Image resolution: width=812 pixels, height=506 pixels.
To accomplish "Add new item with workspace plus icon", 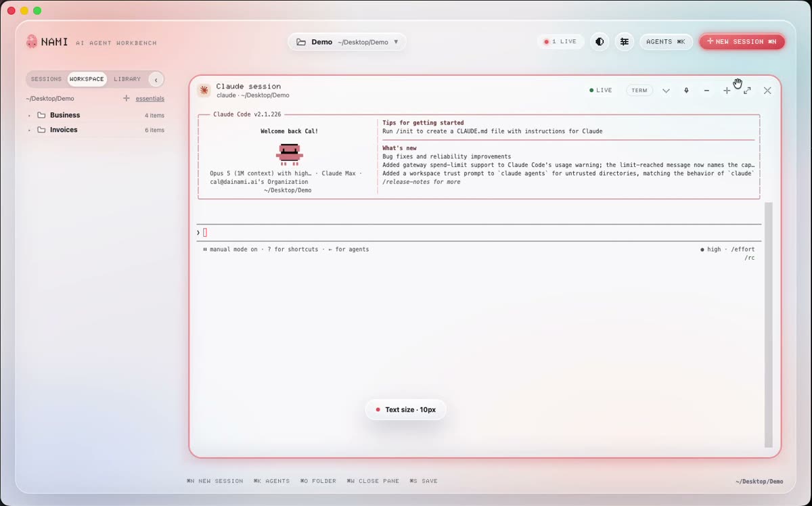I will click(126, 98).
